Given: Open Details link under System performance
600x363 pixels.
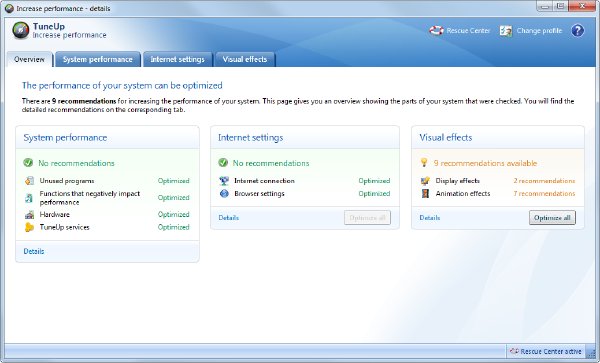Looking at the screenshot, I should click(x=34, y=251).
